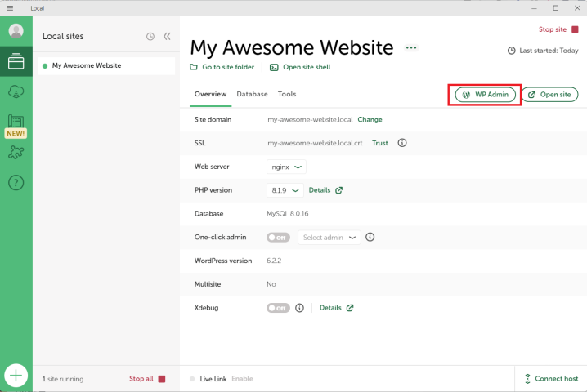The height and width of the screenshot is (392, 587).
Task: Click the Stop site link
Action: (x=552, y=29)
